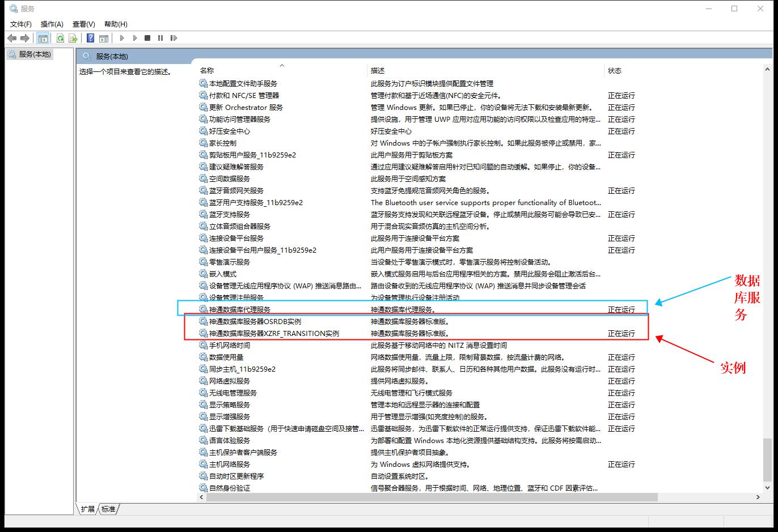778x532 pixels.
Task: Open the 操作(A) menu
Action: click(52, 24)
